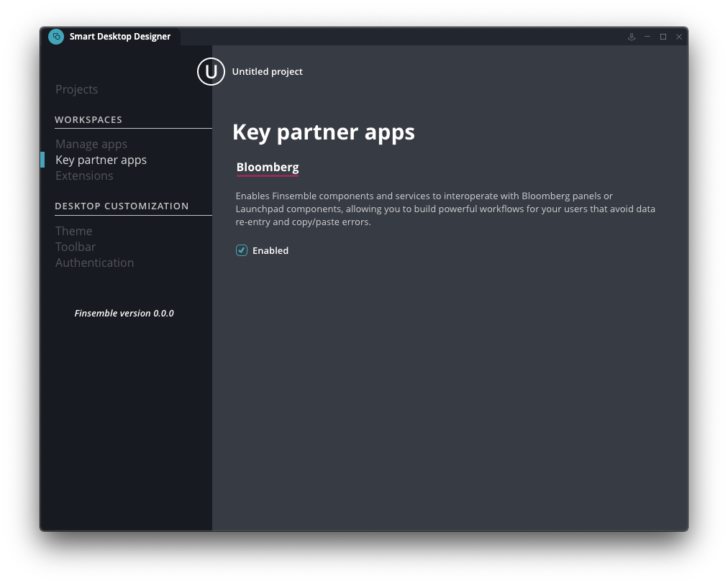Uncheck the Bloomberg Enabled checkbox
This screenshot has width=728, height=584.
[x=242, y=251]
